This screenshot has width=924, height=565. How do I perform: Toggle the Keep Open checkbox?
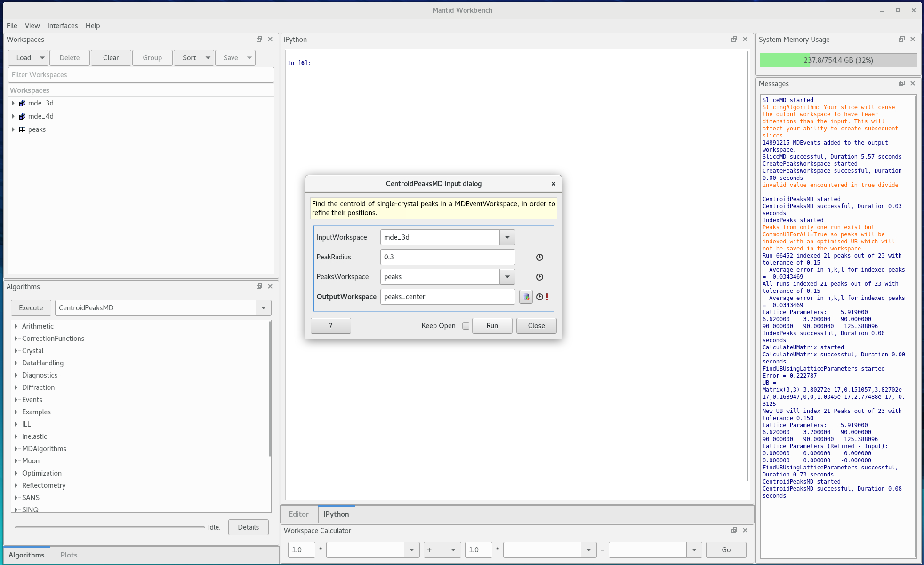point(466,325)
